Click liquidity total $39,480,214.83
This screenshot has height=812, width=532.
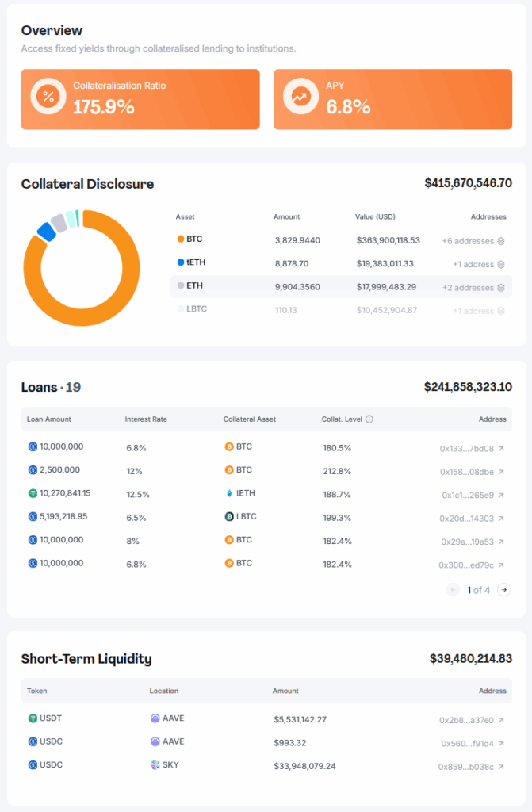click(471, 659)
